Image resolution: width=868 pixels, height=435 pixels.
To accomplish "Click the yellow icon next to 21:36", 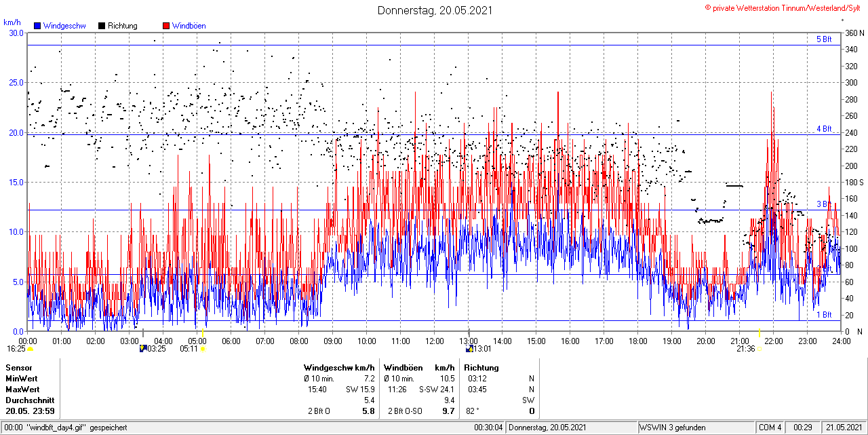I will 760,349.
